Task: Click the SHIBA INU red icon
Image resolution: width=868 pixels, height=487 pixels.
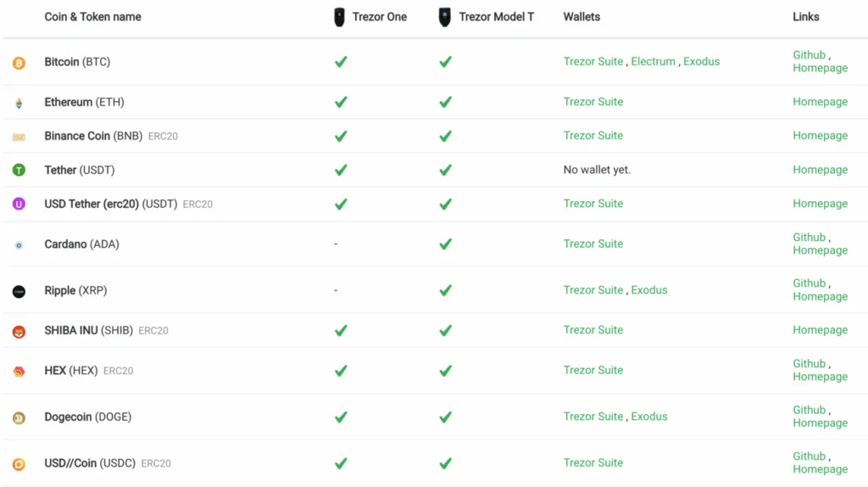Action: pyautogui.click(x=19, y=331)
